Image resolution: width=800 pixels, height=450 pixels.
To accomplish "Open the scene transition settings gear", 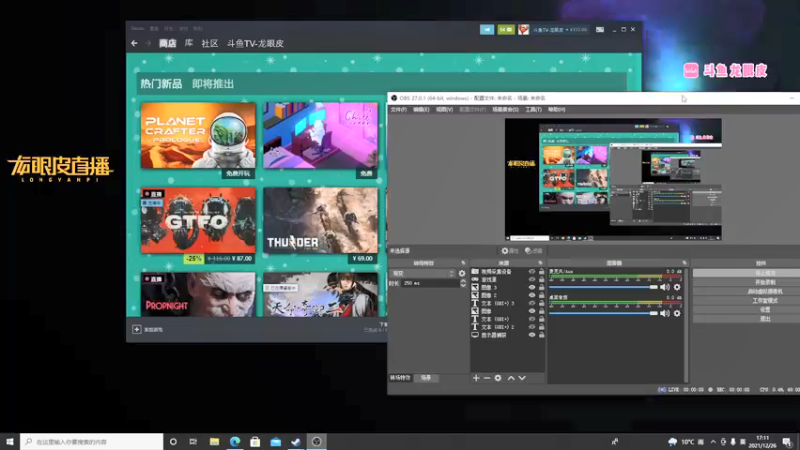I will 462,273.
